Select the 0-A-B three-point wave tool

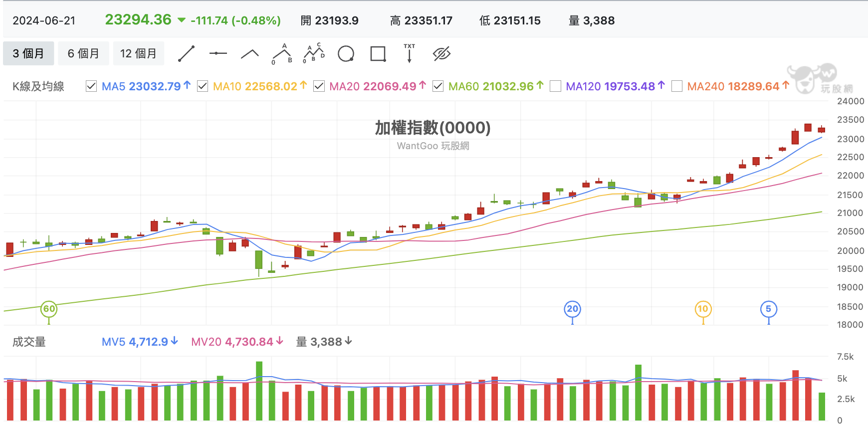click(282, 53)
